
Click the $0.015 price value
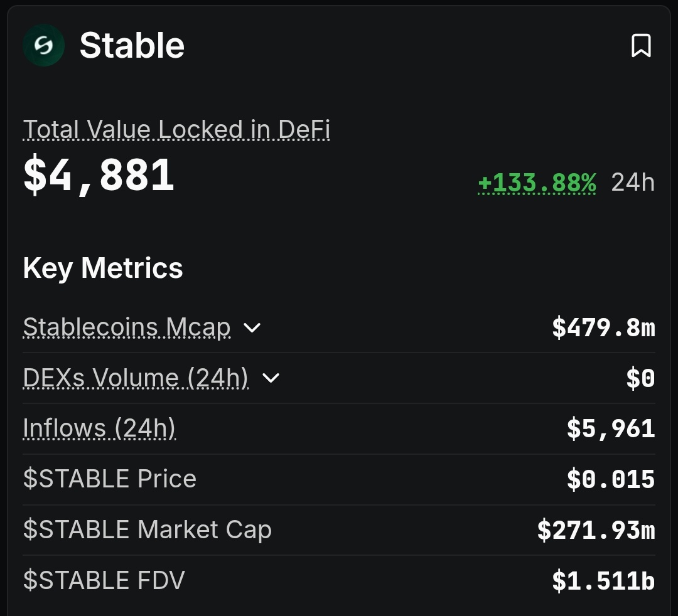click(611, 480)
